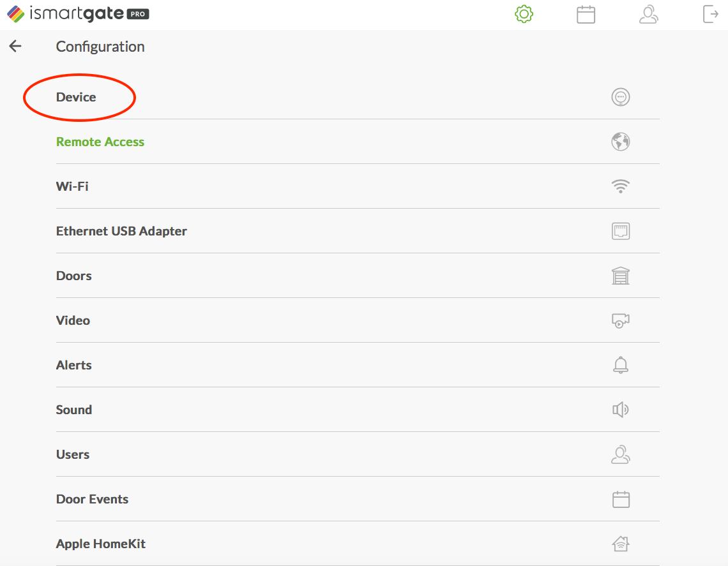Click the Apple HomeKit house icon
The height and width of the screenshot is (566, 728).
coord(620,544)
